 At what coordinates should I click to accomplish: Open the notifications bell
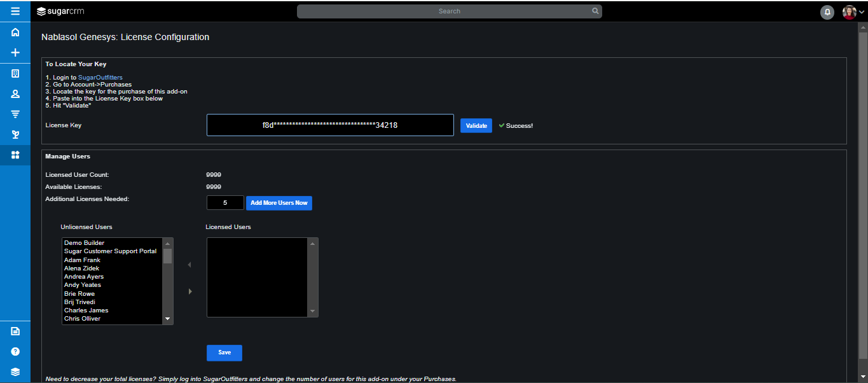(827, 11)
